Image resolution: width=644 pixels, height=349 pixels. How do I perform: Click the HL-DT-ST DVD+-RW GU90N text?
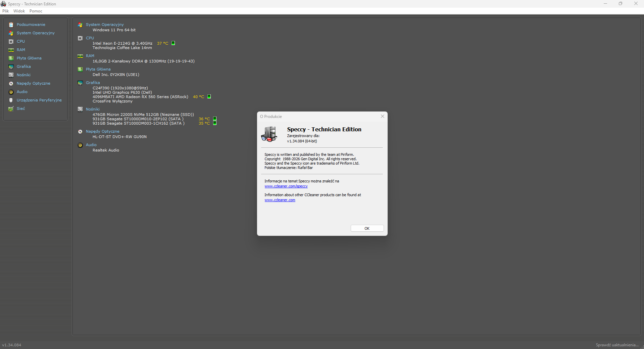pos(119,137)
